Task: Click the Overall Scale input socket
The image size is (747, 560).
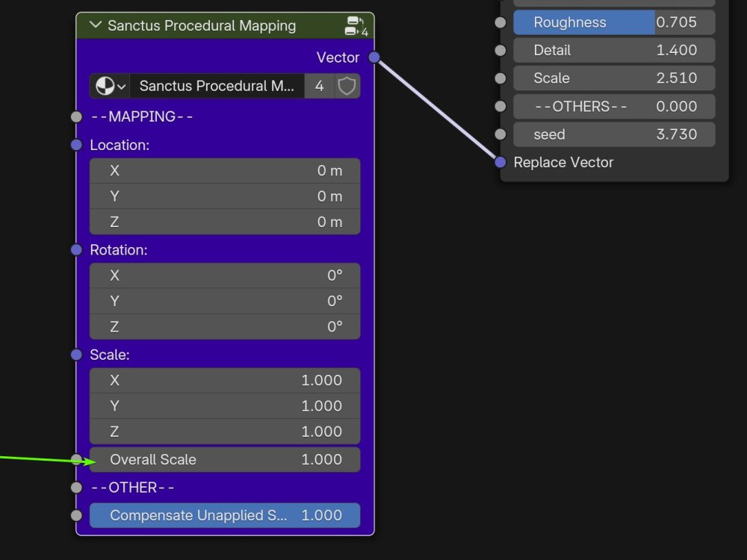Action: pos(75,459)
